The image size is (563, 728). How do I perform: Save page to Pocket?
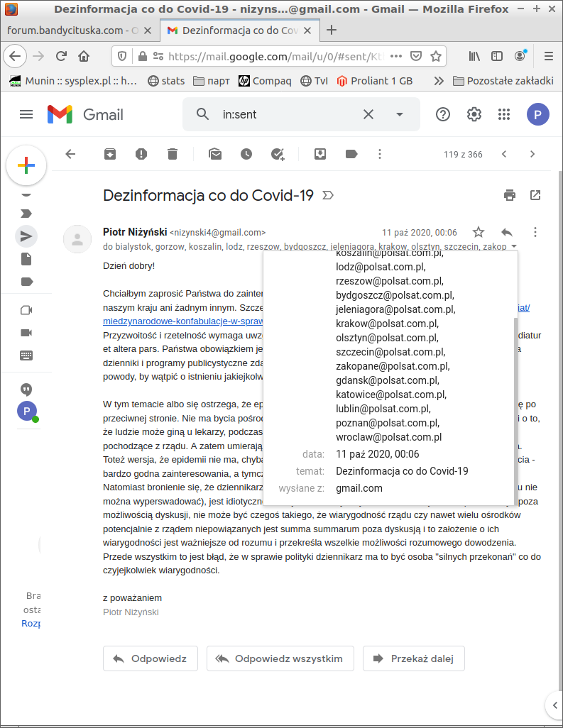click(416, 56)
